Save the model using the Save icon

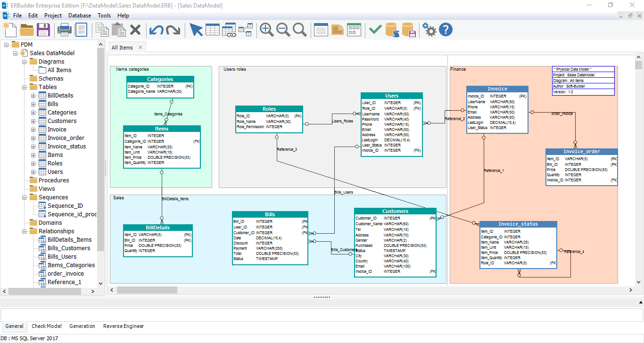43,29
